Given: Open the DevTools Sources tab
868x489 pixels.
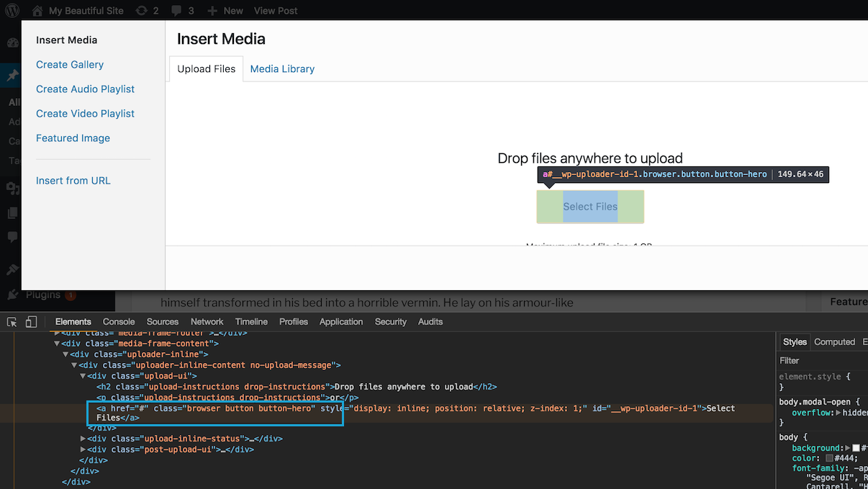Looking at the screenshot, I should click(163, 322).
